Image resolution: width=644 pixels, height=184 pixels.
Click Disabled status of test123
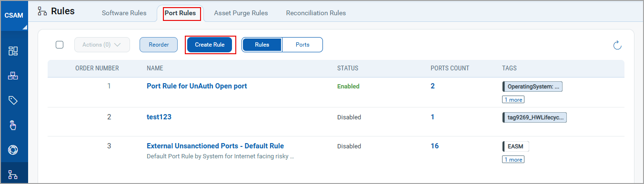[x=349, y=117]
